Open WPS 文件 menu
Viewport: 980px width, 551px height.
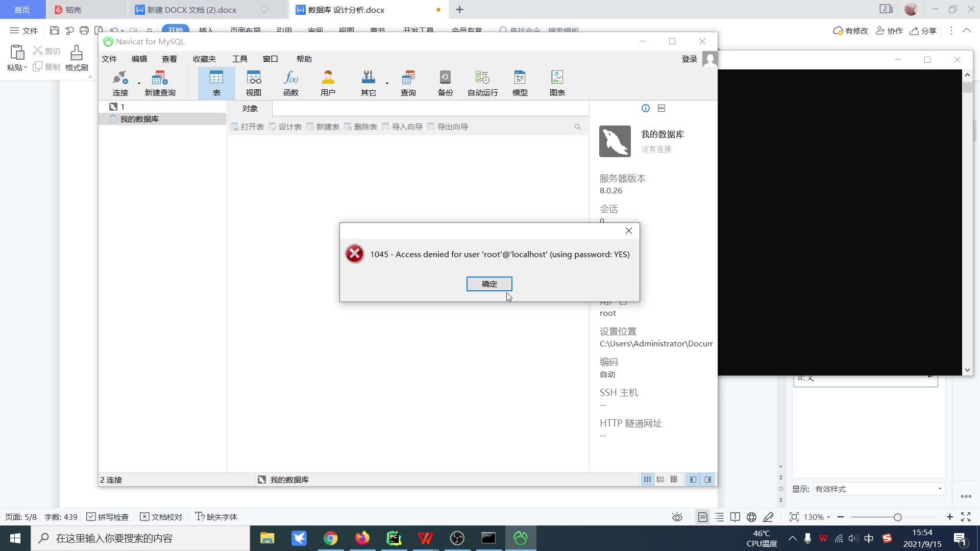tap(24, 31)
